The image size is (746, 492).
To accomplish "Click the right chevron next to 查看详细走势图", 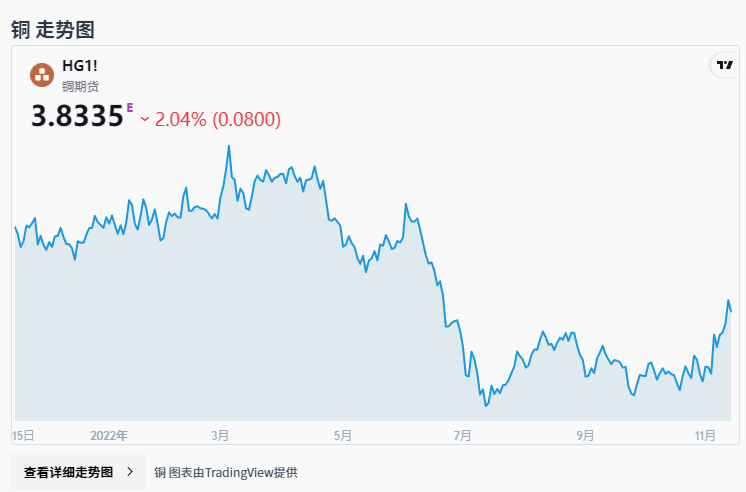I will 130,472.
